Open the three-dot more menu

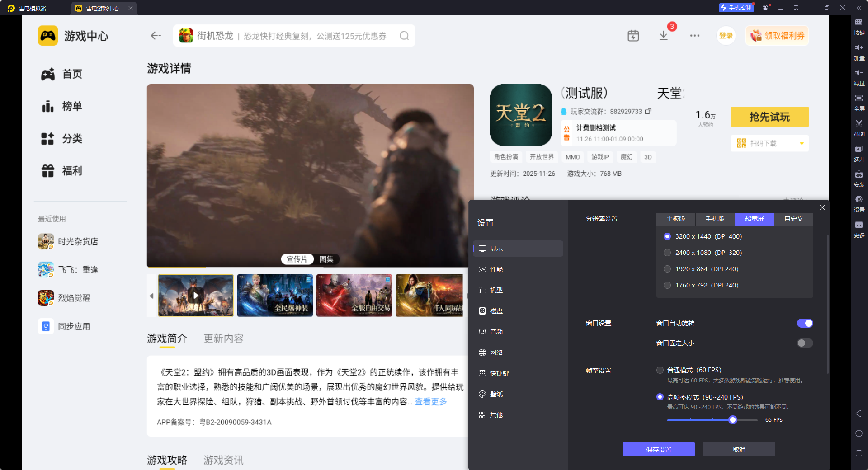pyautogui.click(x=695, y=36)
